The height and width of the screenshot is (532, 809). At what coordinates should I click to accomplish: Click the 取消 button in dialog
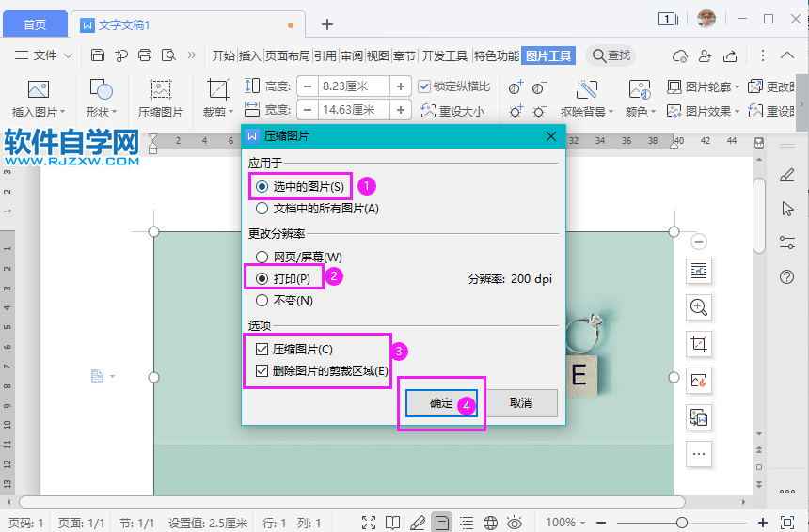pyautogui.click(x=521, y=403)
